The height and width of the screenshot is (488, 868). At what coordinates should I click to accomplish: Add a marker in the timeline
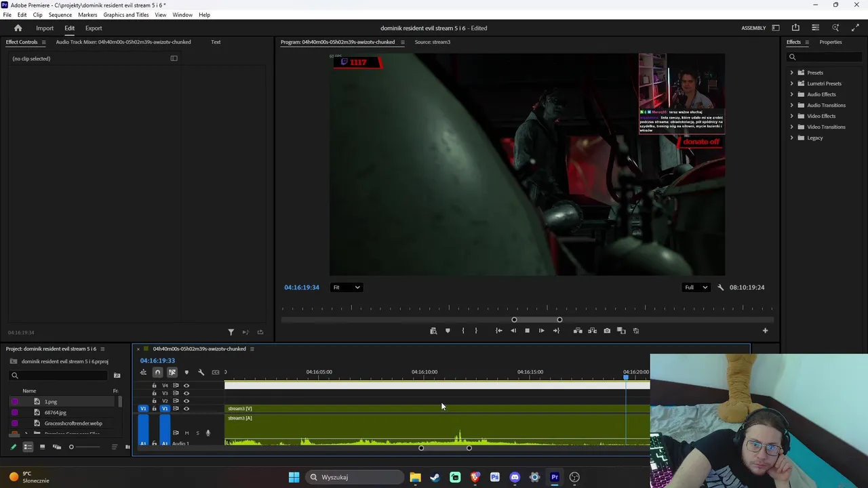click(186, 372)
